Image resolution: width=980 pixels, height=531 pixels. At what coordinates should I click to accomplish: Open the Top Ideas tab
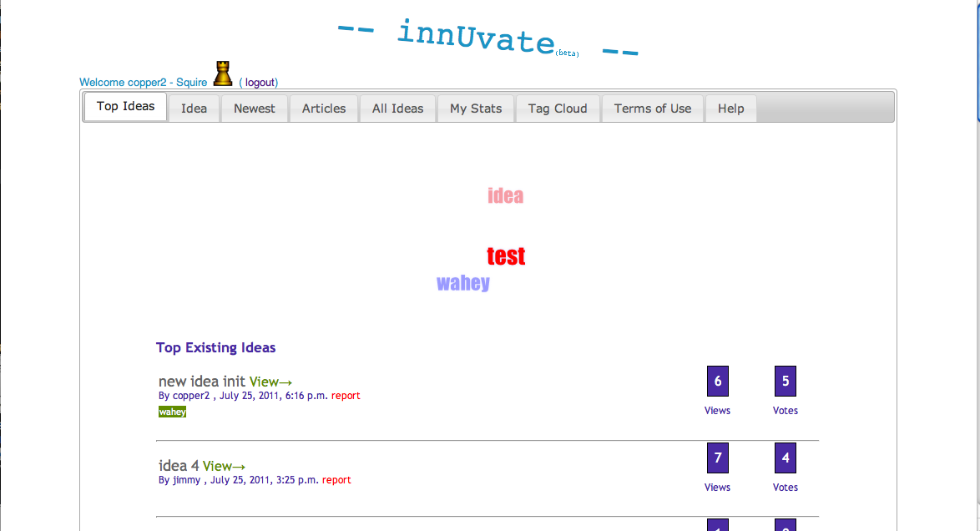[126, 107]
